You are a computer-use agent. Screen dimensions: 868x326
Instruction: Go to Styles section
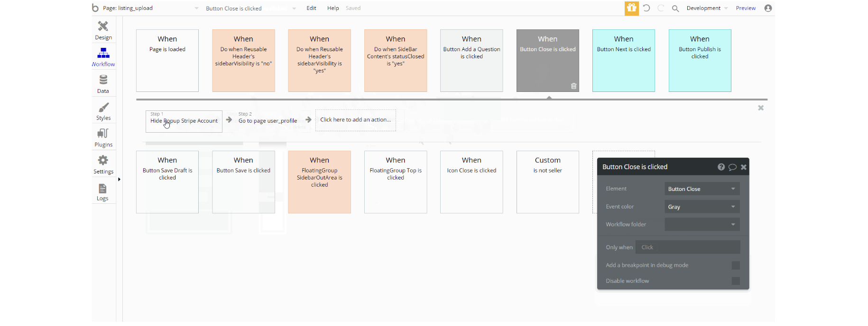pyautogui.click(x=103, y=111)
